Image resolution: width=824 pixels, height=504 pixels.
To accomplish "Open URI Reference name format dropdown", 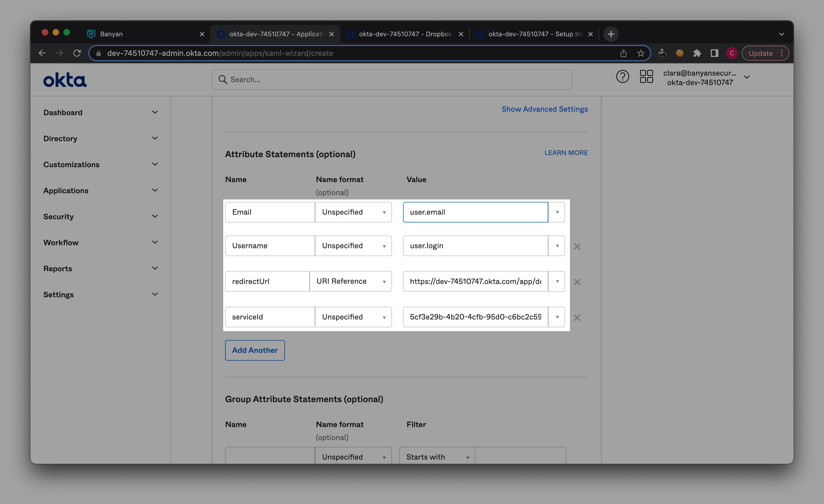I will coord(351,281).
